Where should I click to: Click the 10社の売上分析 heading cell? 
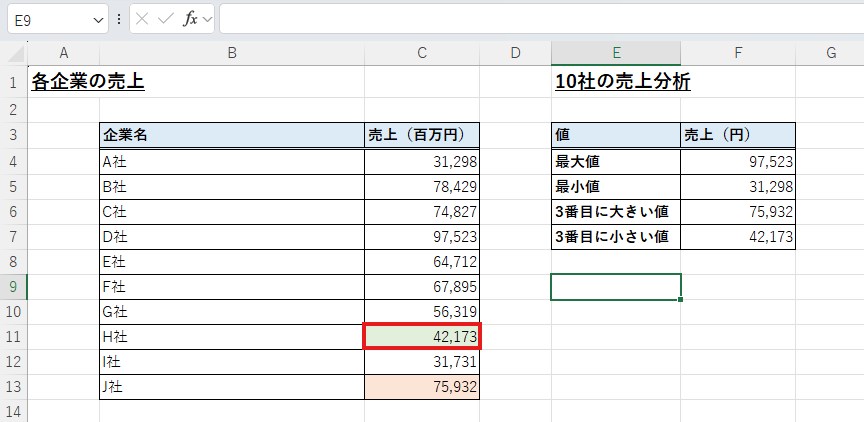pos(622,82)
